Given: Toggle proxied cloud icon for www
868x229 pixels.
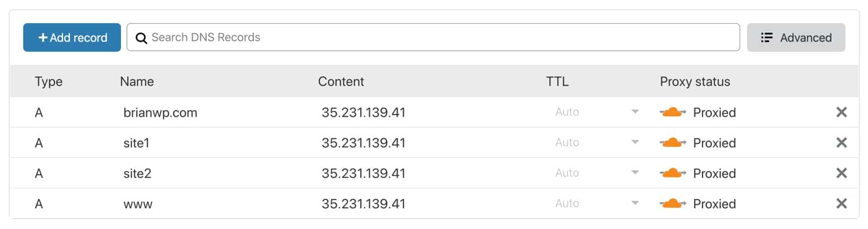Looking at the screenshot, I should pyautogui.click(x=673, y=204).
